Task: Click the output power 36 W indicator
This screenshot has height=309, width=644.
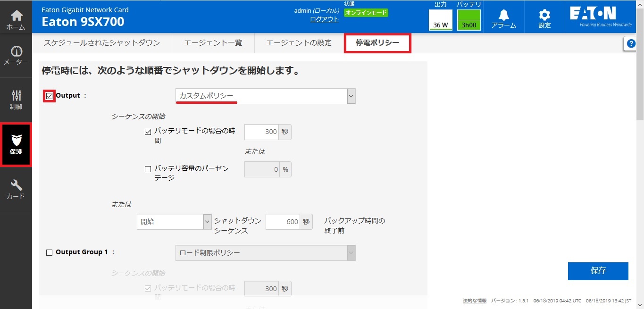Action: [x=440, y=20]
